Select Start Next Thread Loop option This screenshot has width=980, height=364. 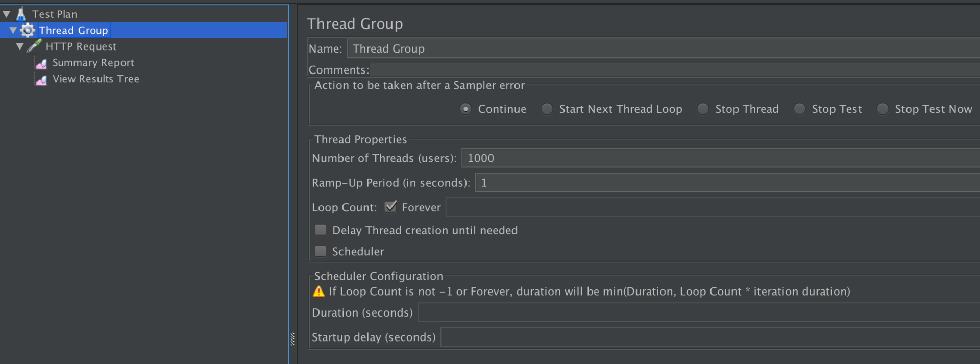click(547, 109)
